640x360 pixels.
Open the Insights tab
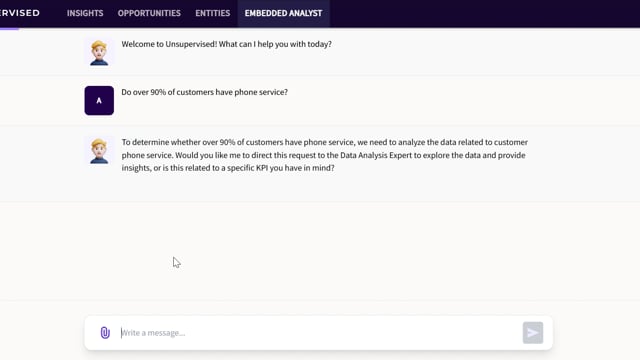pyautogui.click(x=85, y=13)
